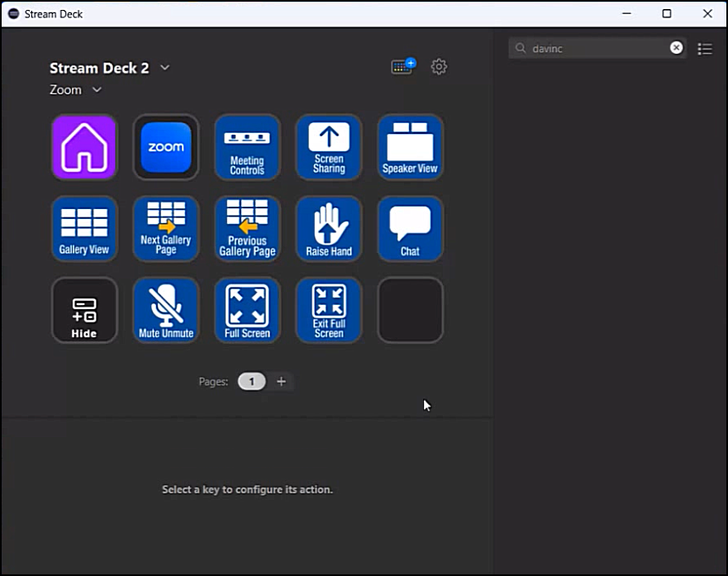
Task: Add a new page with plus button
Action: click(281, 382)
